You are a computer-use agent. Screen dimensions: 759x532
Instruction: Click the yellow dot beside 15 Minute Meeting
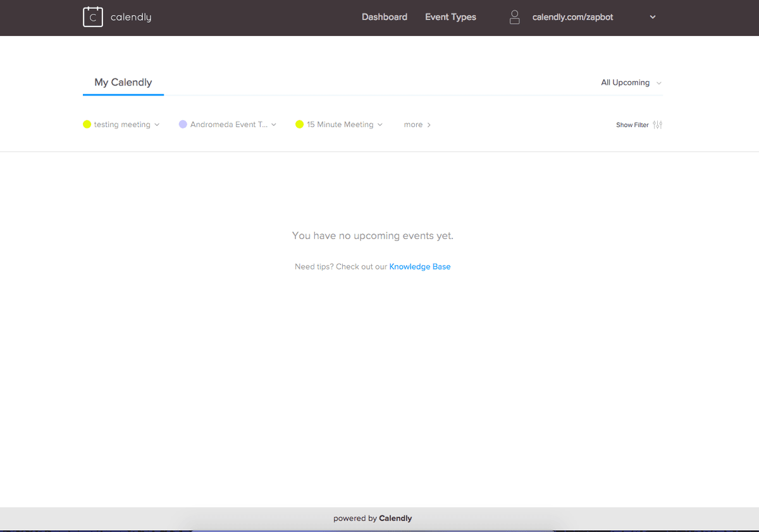click(x=300, y=125)
